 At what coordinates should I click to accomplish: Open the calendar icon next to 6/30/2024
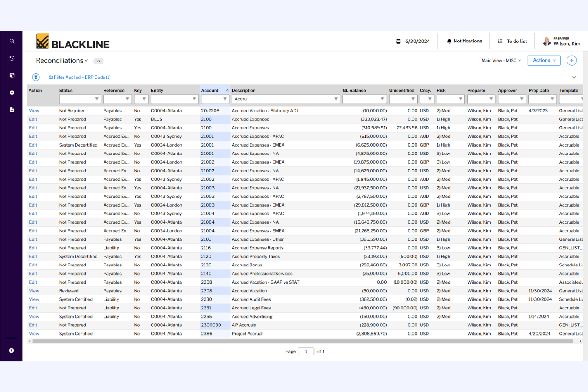[399, 41]
